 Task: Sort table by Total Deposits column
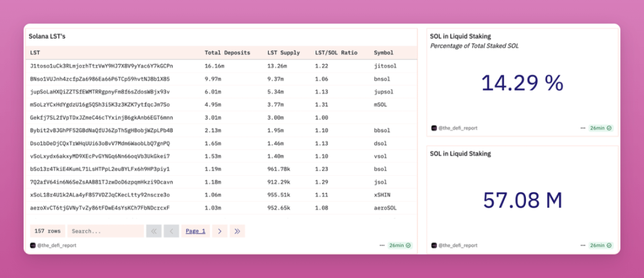pos(227,52)
